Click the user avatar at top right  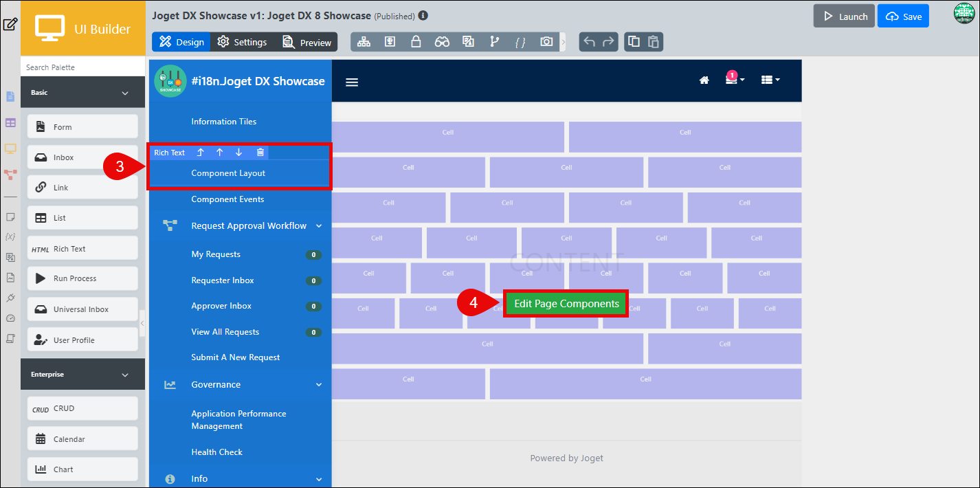pos(964,13)
